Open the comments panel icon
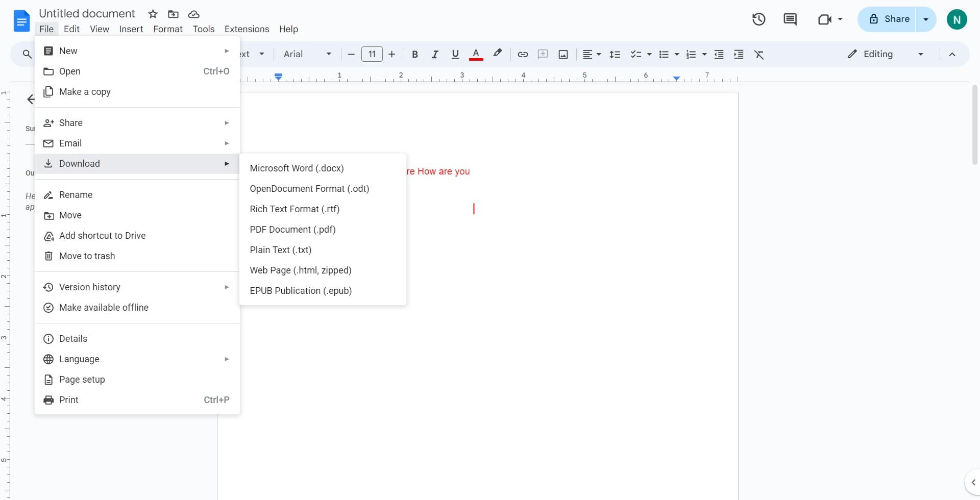The height and width of the screenshot is (500, 980). coord(790,19)
